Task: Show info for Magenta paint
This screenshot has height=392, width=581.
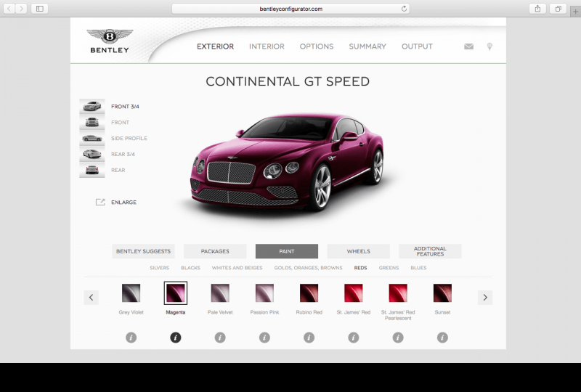Action: pos(176,338)
